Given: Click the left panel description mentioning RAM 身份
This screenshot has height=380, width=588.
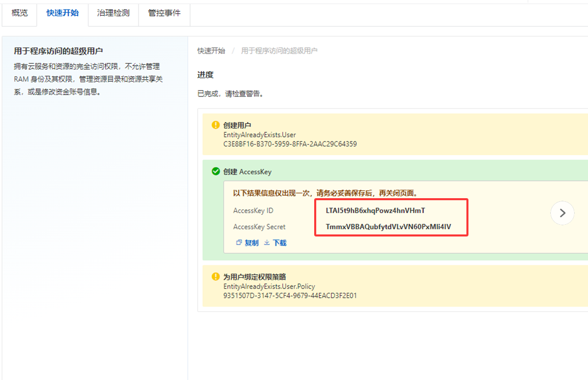Looking at the screenshot, I should (x=88, y=79).
